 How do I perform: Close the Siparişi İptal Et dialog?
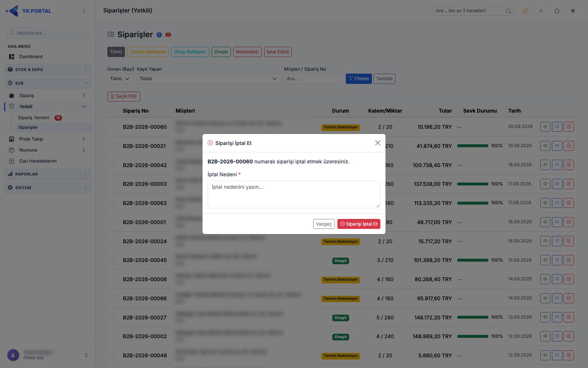(x=378, y=143)
